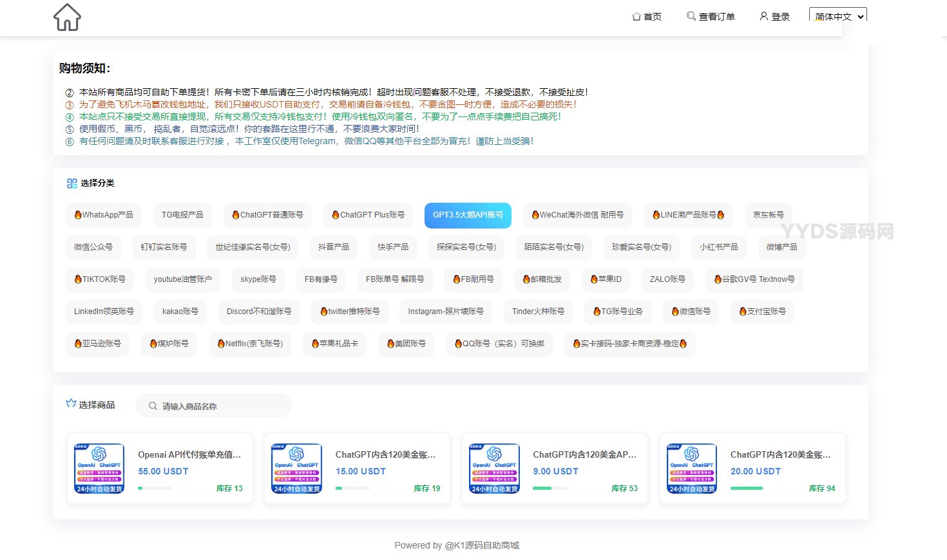Select WhatsApp产品 category
This screenshot has height=560, width=947.
click(x=103, y=215)
